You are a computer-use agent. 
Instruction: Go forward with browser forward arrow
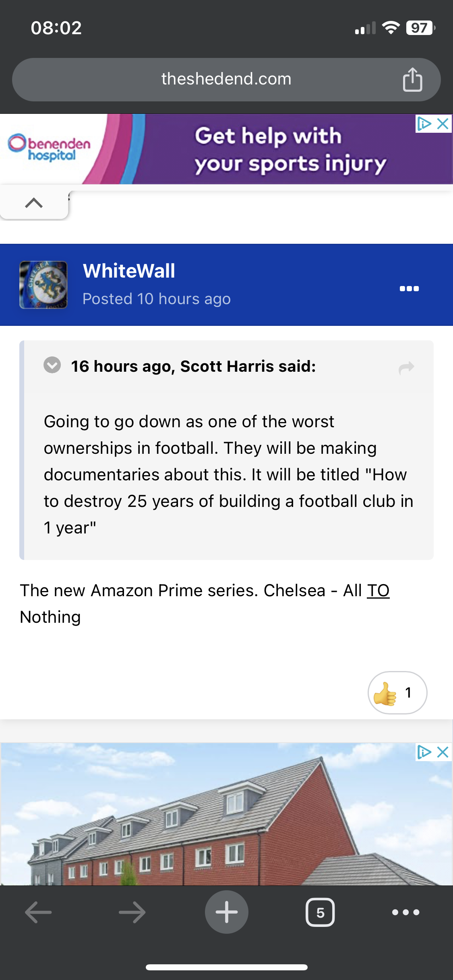coord(132,912)
